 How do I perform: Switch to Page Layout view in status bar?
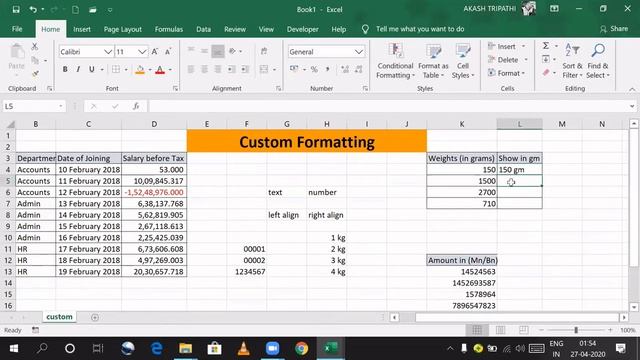500,330
